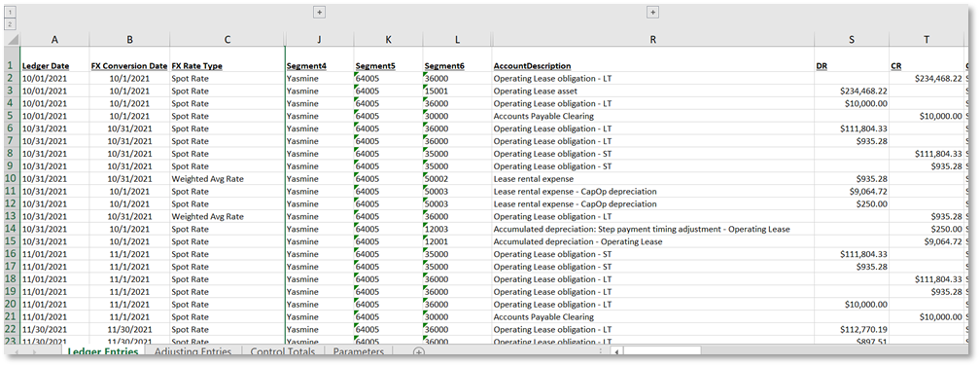Select 'Accounts Payable Clearing' cell in row 21
Viewport: 980px width, 366px height.
[x=653, y=316]
